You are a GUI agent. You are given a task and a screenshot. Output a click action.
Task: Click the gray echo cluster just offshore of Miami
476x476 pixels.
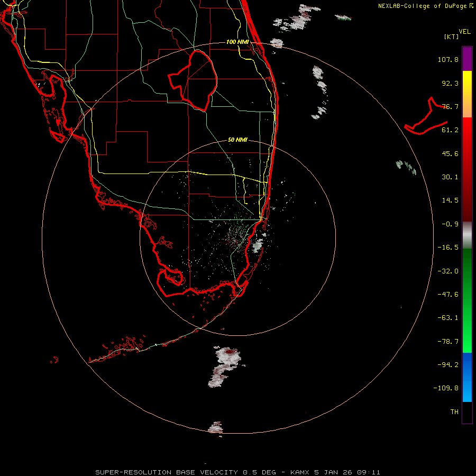pos(258,245)
